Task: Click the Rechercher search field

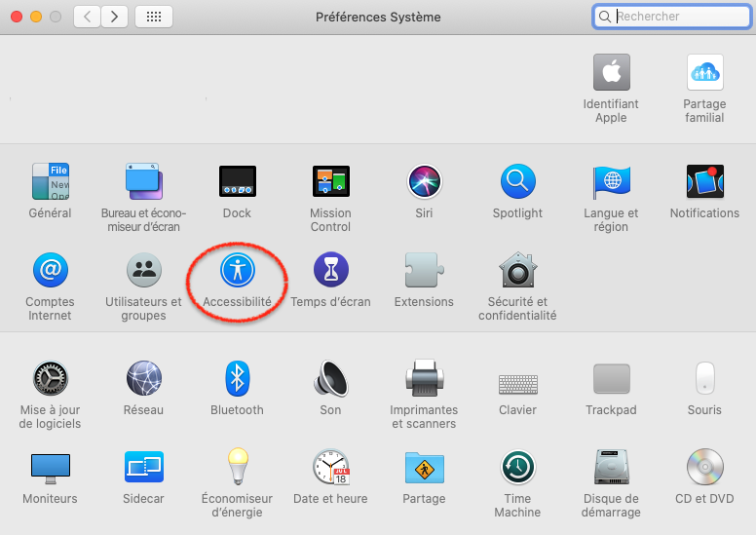Action: [x=671, y=17]
